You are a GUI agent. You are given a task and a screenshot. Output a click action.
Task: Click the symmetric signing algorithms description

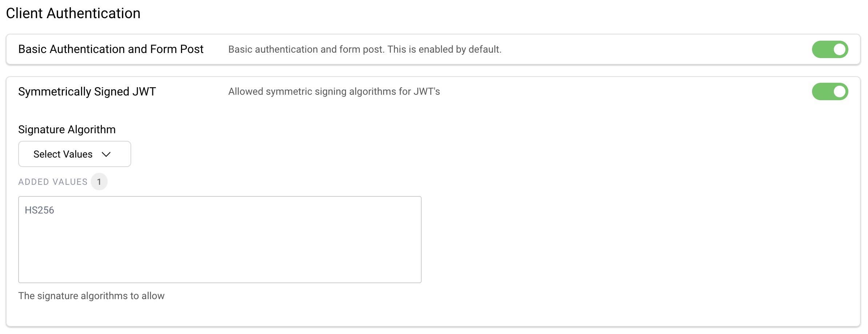(x=334, y=91)
